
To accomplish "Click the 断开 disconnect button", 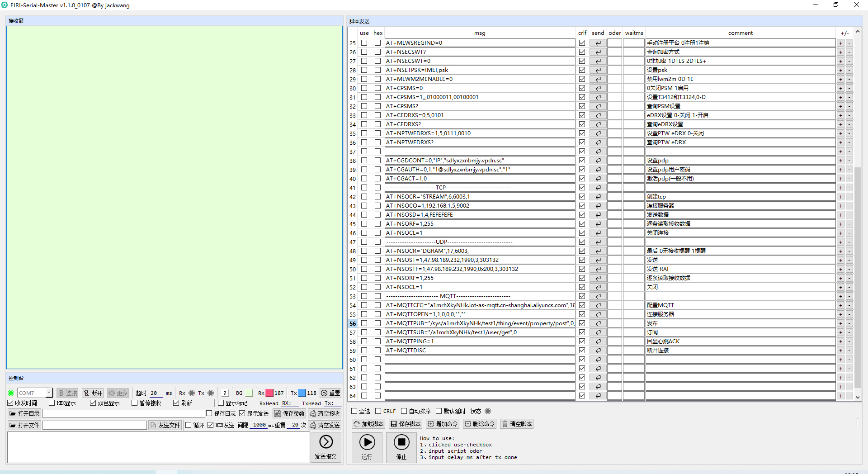I will click(93, 393).
